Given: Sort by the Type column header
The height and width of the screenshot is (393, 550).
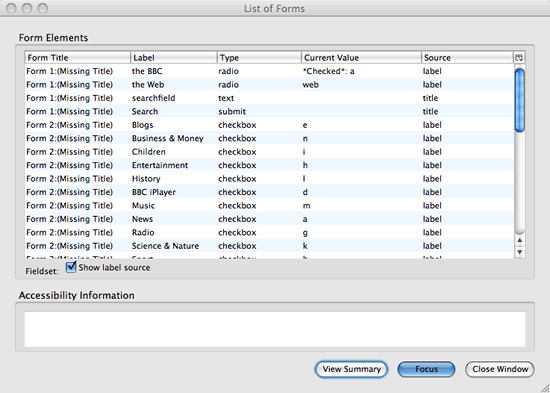Looking at the screenshot, I should click(259, 58).
